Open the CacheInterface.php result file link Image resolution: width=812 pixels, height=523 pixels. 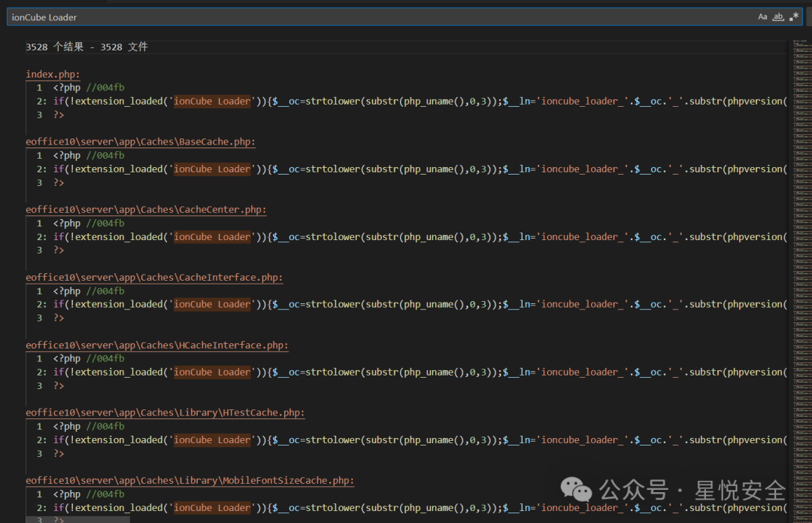[x=154, y=278]
